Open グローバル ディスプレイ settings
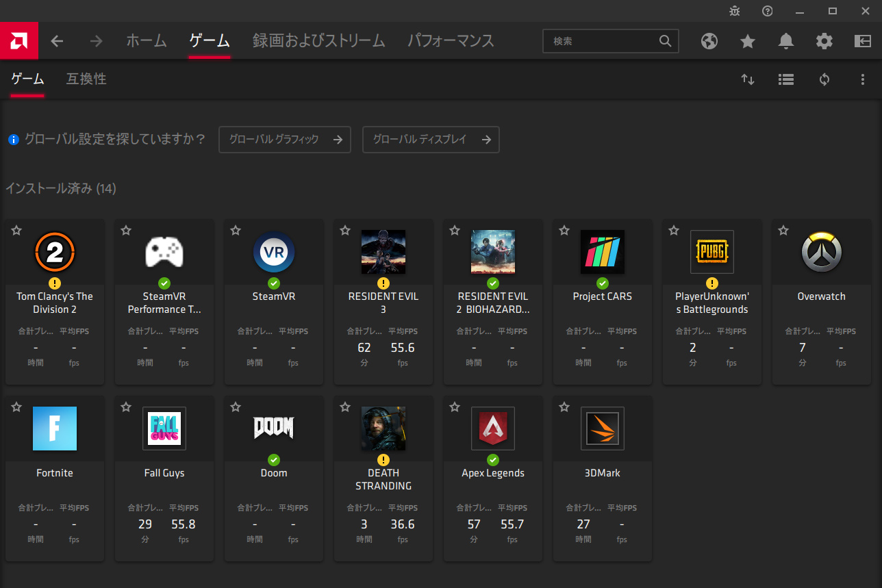882x588 pixels. [431, 140]
